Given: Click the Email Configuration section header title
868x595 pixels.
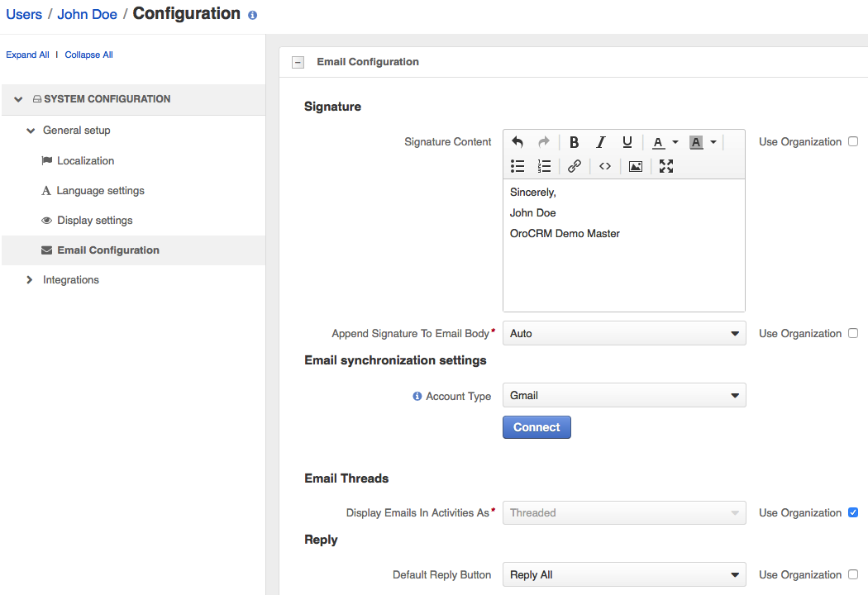Looking at the screenshot, I should click(x=368, y=62).
